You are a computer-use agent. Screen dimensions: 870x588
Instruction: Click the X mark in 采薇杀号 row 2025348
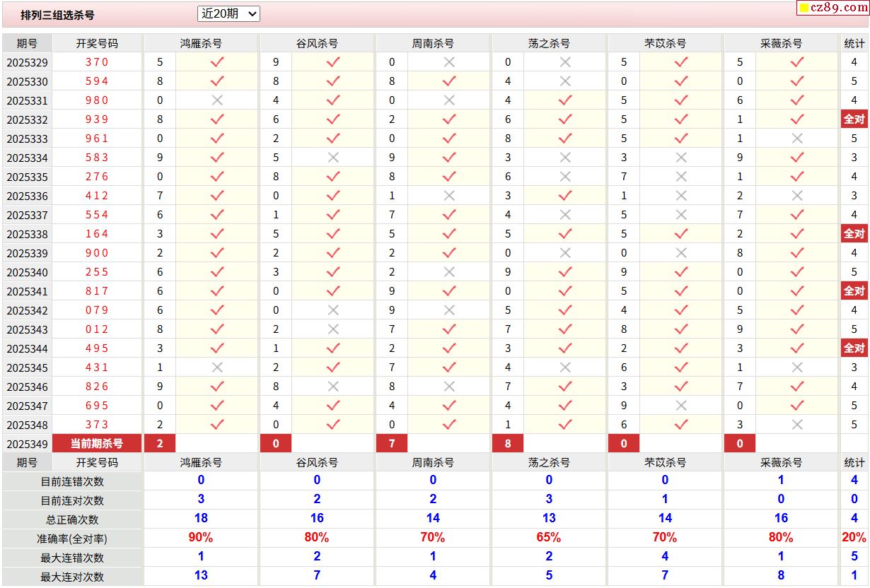pos(797,425)
